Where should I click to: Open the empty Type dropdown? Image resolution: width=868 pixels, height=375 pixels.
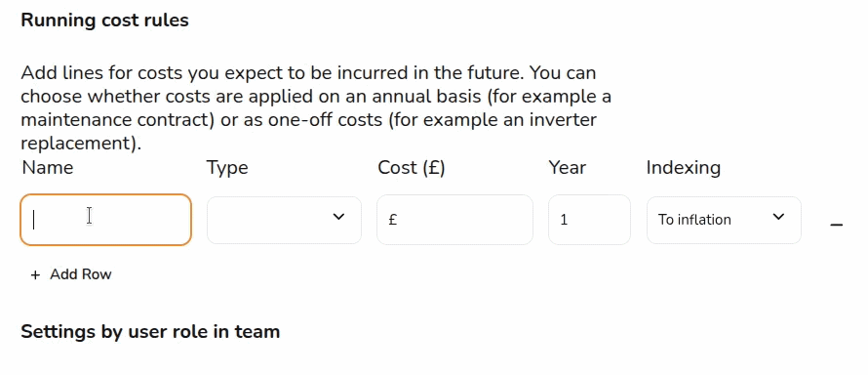pos(284,220)
